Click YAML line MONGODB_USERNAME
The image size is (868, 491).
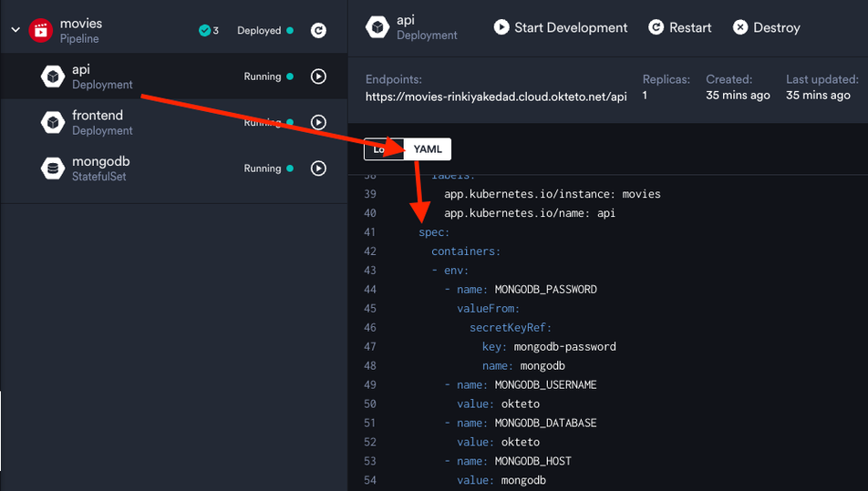[521, 384]
